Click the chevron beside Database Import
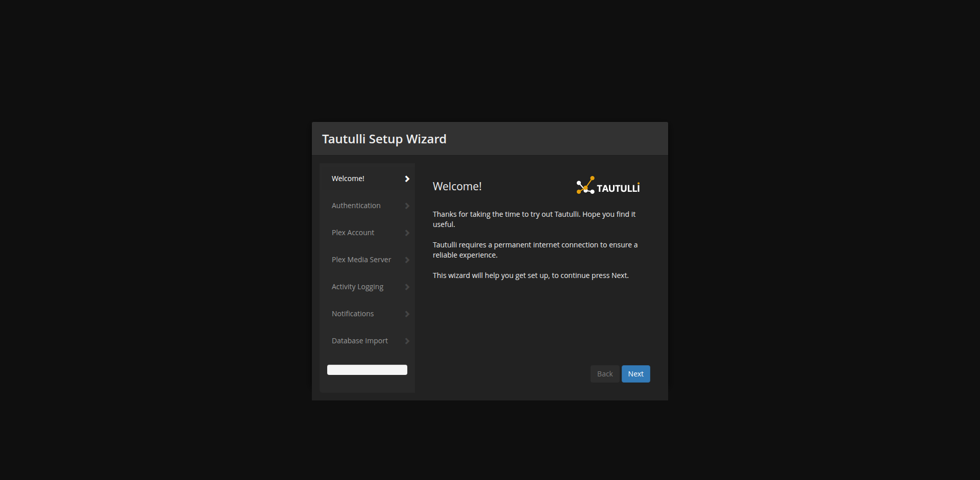 coord(407,341)
